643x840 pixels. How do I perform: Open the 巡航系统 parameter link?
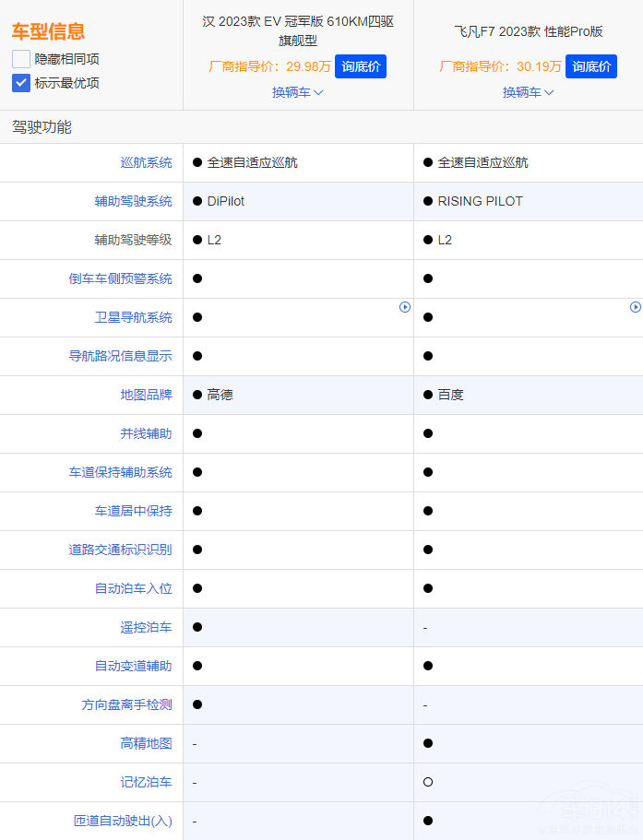point(146,162)
